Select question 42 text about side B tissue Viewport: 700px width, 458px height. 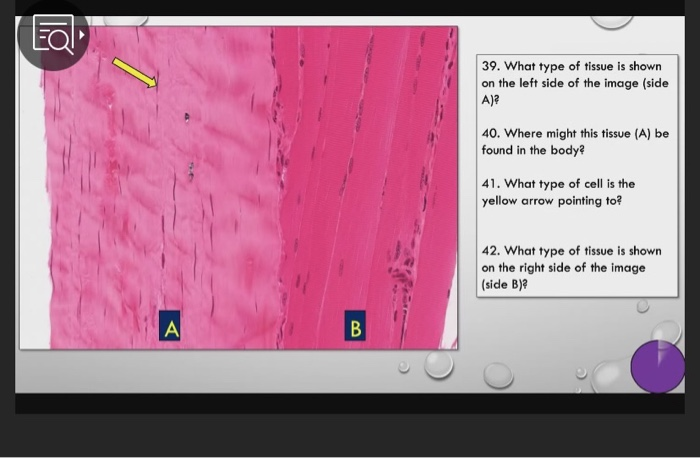point(571,267)
